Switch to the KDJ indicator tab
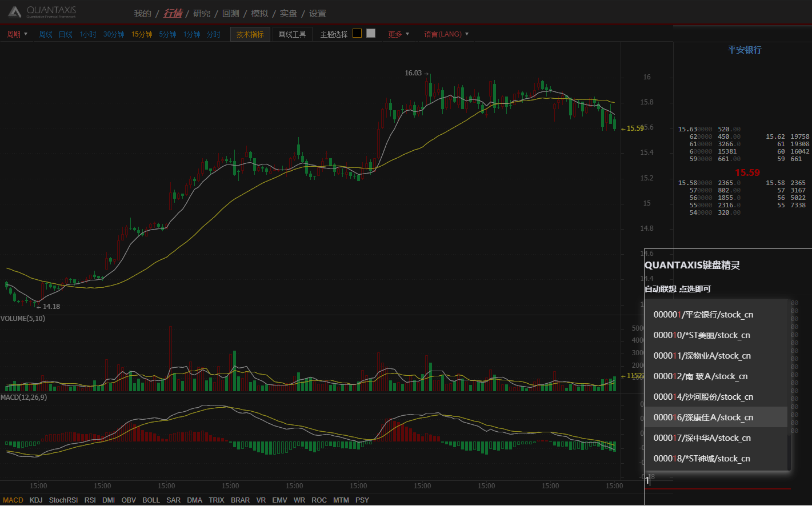This screenshot has width=812, height=506. click(x=36, y=500)
